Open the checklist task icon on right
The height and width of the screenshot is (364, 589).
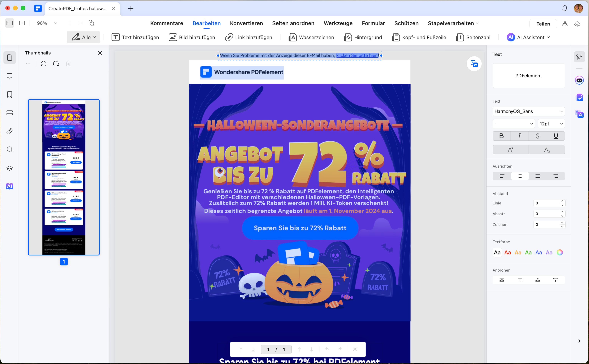pos(579,97)
